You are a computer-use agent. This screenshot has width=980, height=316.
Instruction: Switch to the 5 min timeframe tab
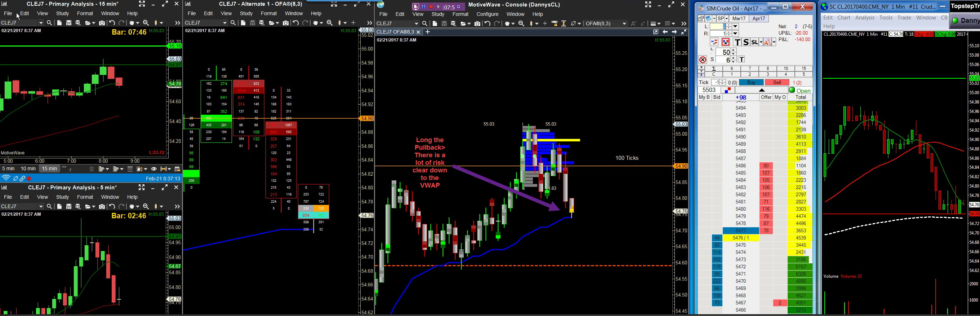[8, 169]
